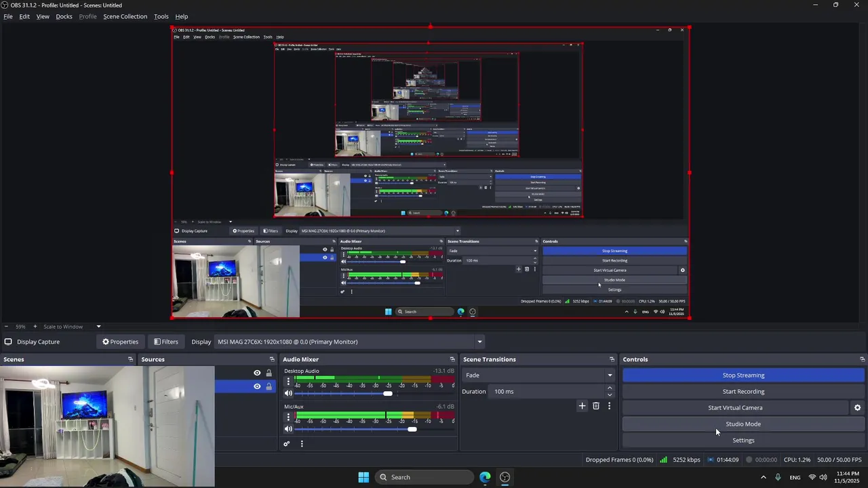Open the Docks menu
868x488 pixels.
click(64, 16)
